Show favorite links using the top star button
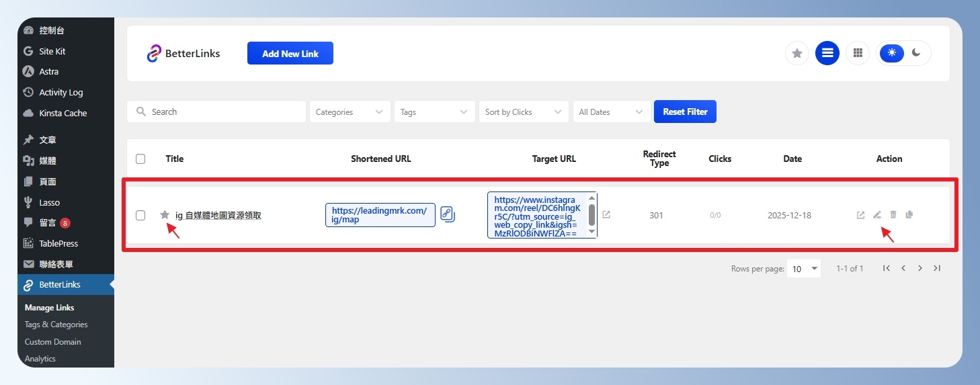Viewport: 980px width, 385px height. [x=797, y=53]
